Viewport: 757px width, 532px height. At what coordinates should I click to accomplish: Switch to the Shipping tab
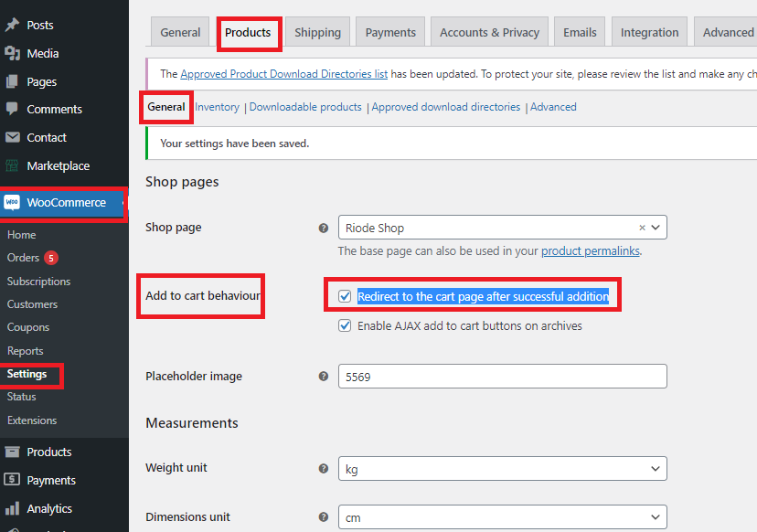coord(317,32)
